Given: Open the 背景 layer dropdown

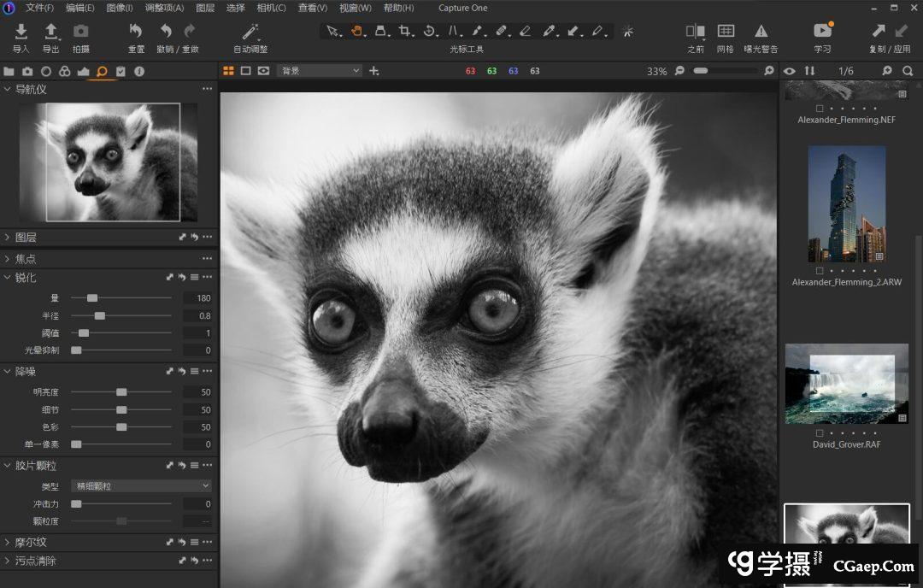Looking at the screenshot, I should click(320, 71).
